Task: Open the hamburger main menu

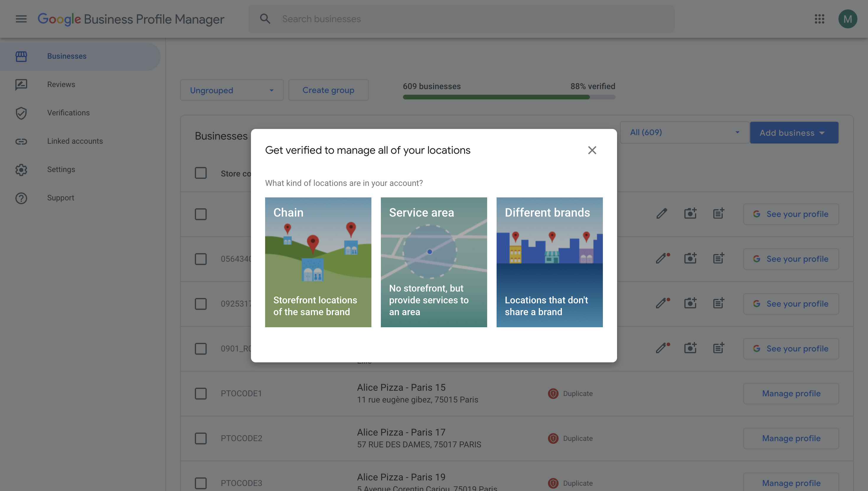Action: 21,19
